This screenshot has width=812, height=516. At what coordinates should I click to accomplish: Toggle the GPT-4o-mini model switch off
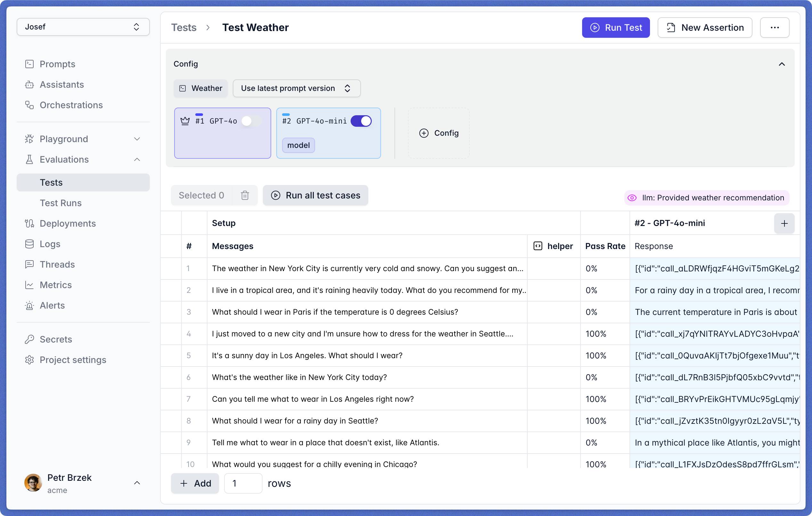click(361, 121)
